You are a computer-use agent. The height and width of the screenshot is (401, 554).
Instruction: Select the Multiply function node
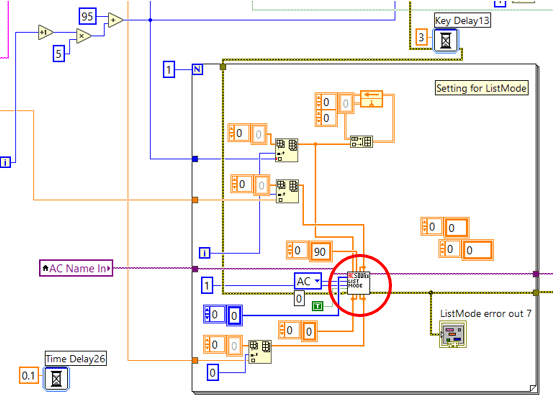click(x=84, y=36)
